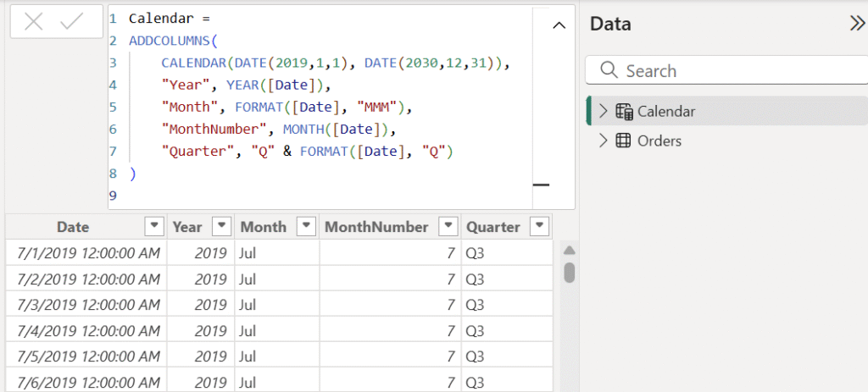Viewport: 868px width, 392px height.
Task: Collapse the formula bar with up chevron
Action: click(x=559, y=25)
